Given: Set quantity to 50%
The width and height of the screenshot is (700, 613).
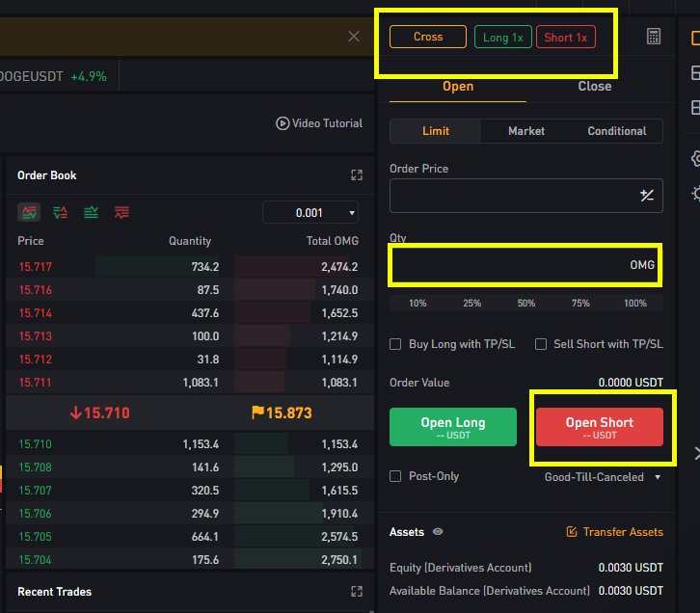Looking at the screenshot, I should [525, 304].
